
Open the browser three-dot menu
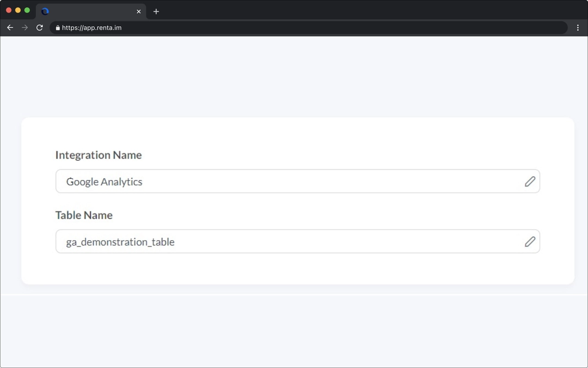(x=578, y=27)
